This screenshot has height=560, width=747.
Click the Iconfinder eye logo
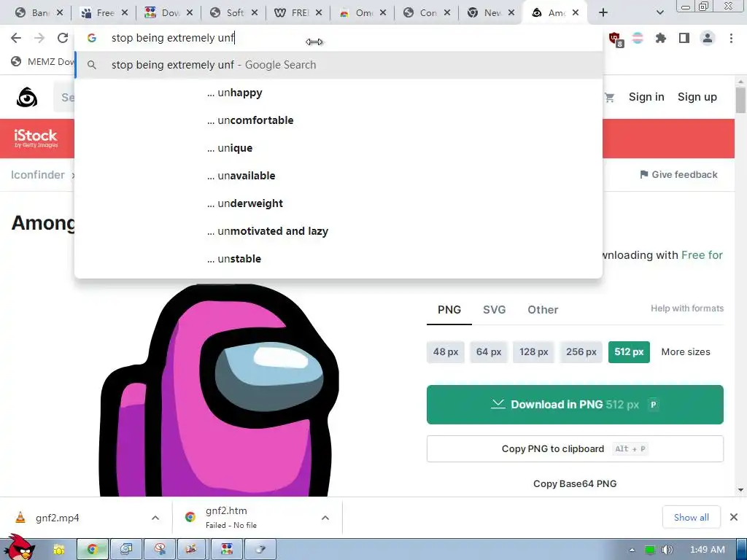click(27, 97)
